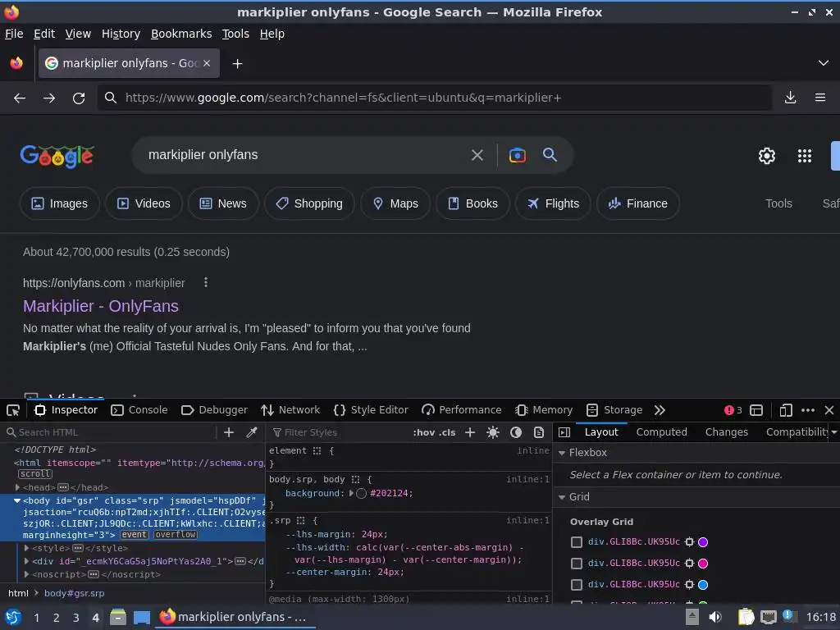Click the overflow badge on body
840x630 pixels.
[176, 535]
